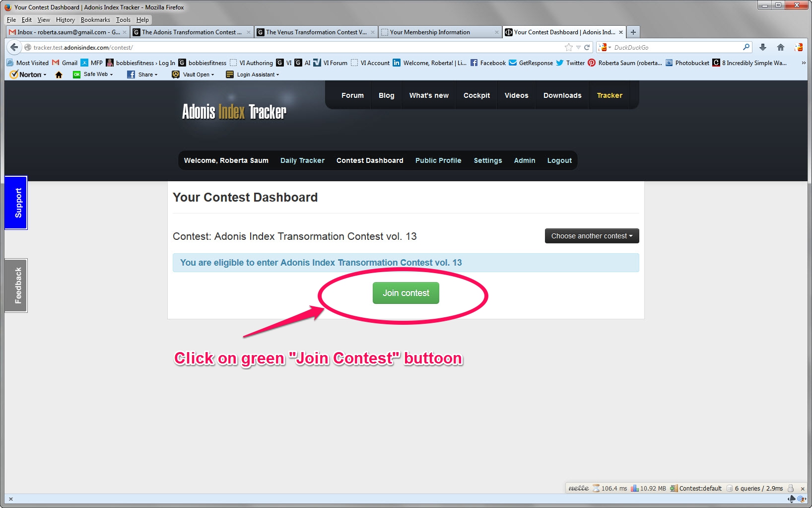Reload the page with the refresh icon

click(x=587, y=47)
